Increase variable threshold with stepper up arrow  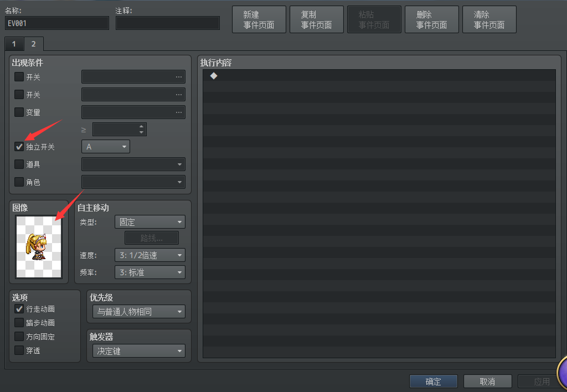coord(141,126)
